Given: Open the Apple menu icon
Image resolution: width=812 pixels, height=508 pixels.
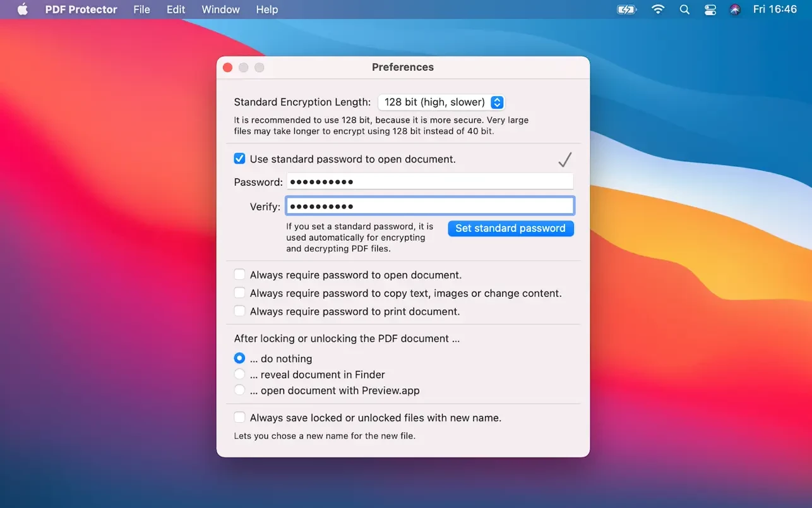Looking at the screenshot, I should pos(23,9).
